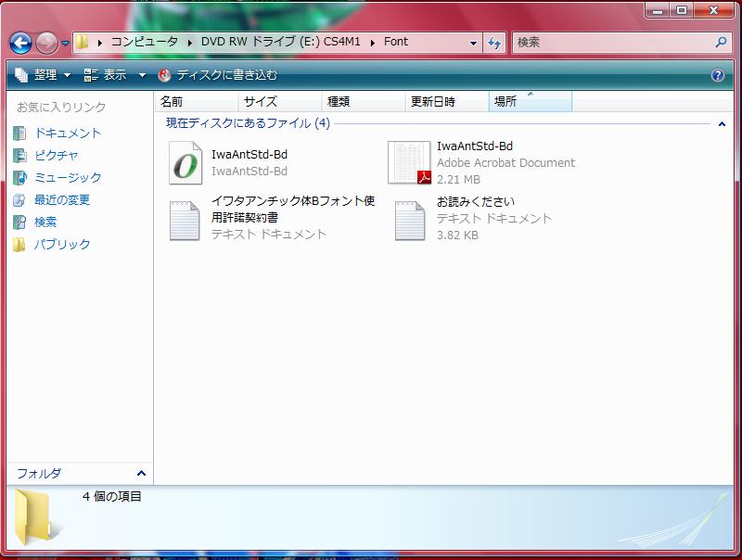This screenshot has width=742, height=560.
Task: Open the 整理 menu
Action: (x=43, y=75)
